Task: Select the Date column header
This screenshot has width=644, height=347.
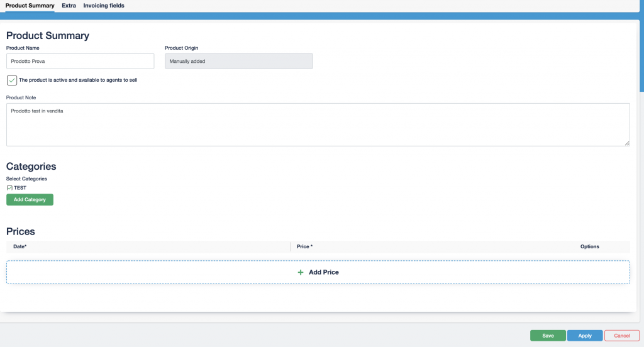Action: [20, 246]
